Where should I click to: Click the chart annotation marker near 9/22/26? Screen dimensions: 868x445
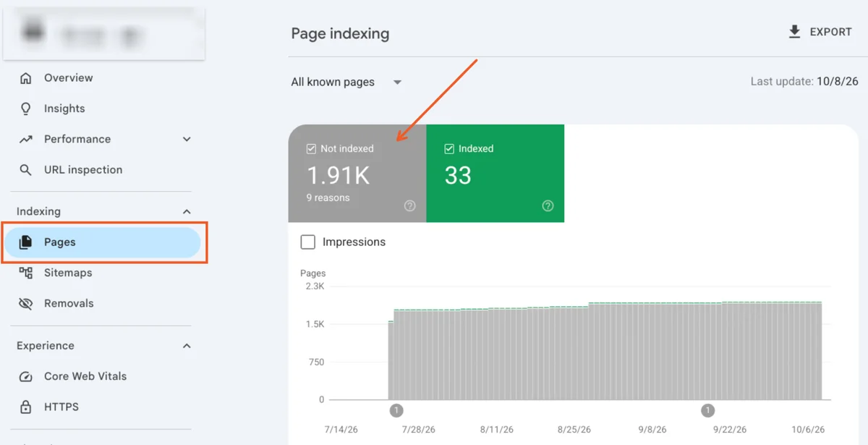708,410
